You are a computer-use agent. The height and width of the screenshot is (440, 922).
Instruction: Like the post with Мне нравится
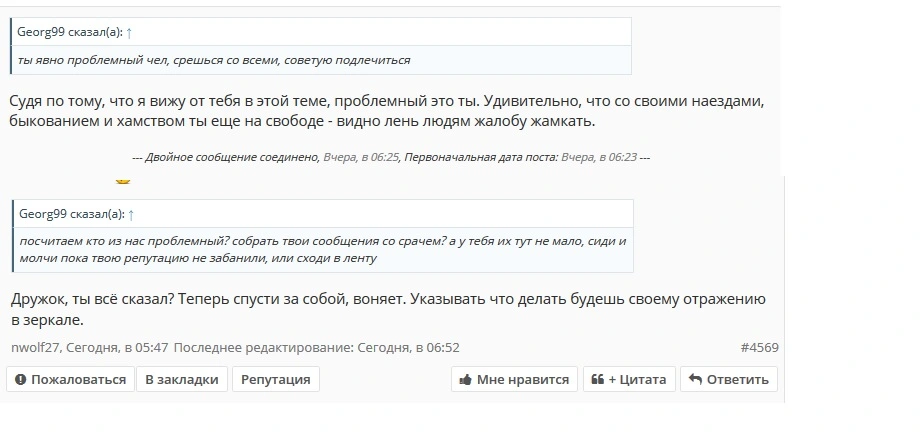tap(515, 379)
